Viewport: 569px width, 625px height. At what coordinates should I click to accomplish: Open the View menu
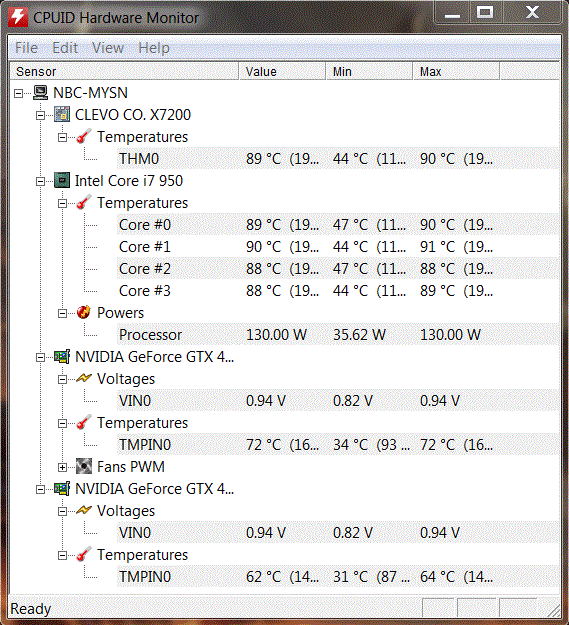108,48
